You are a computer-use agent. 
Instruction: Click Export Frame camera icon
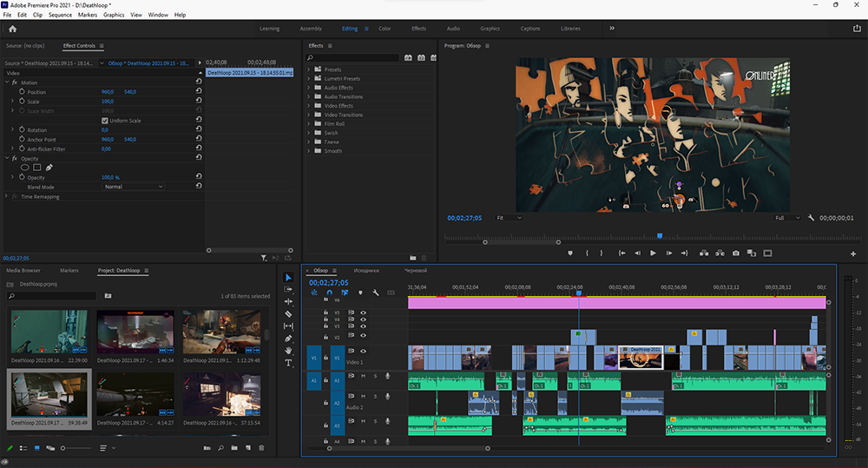736,253
